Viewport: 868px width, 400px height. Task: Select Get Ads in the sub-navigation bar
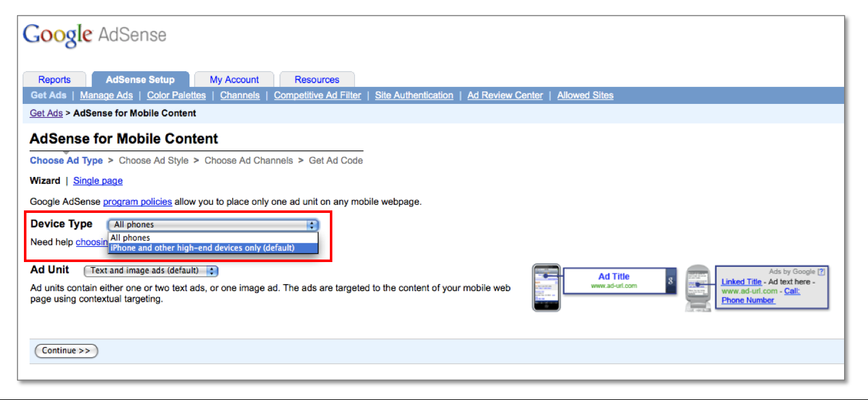point(48,95)
